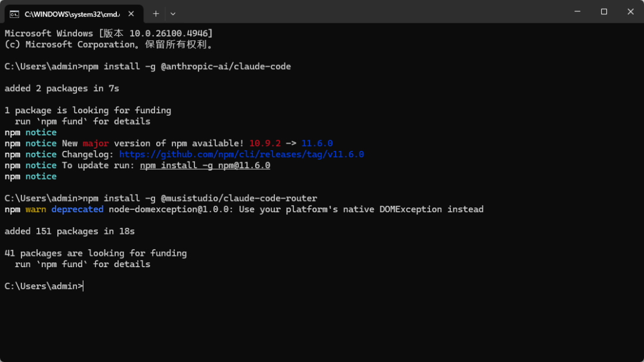Screen dimensions: 644x362
Task: Click the underlined npm install -g npm@11.6.0 command
Action: 205,165
